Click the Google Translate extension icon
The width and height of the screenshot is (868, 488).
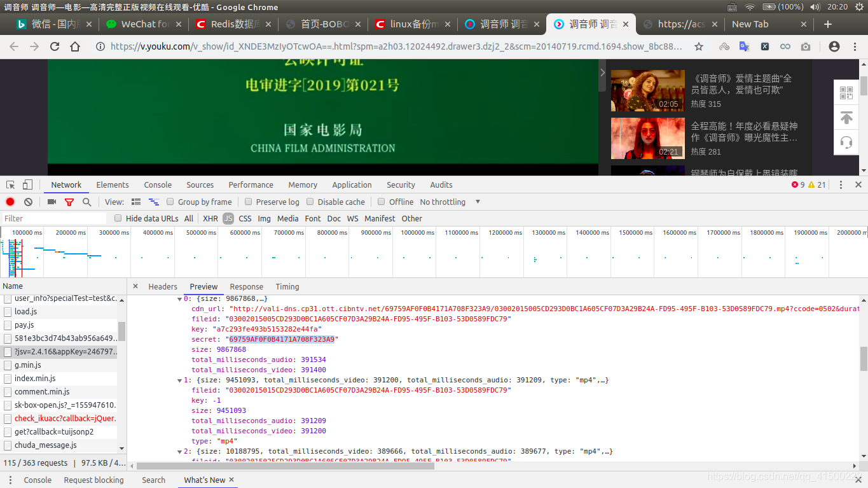744,46
